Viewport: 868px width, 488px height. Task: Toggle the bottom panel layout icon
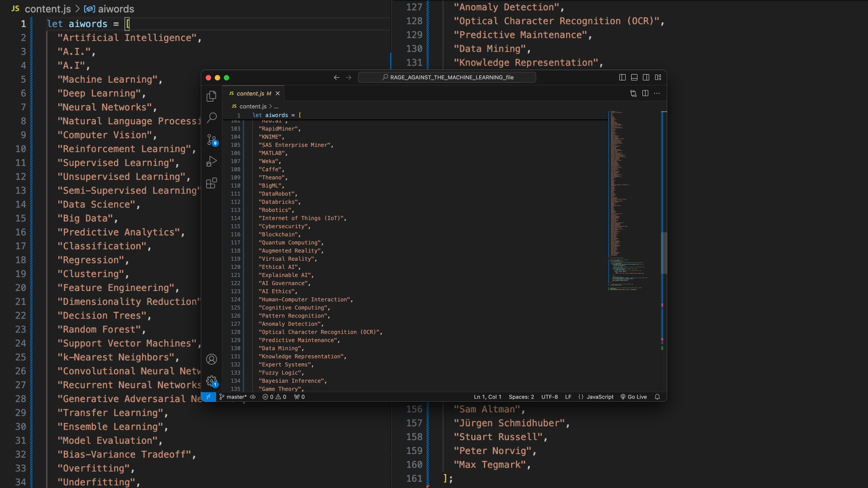click(x=634, y=78)
